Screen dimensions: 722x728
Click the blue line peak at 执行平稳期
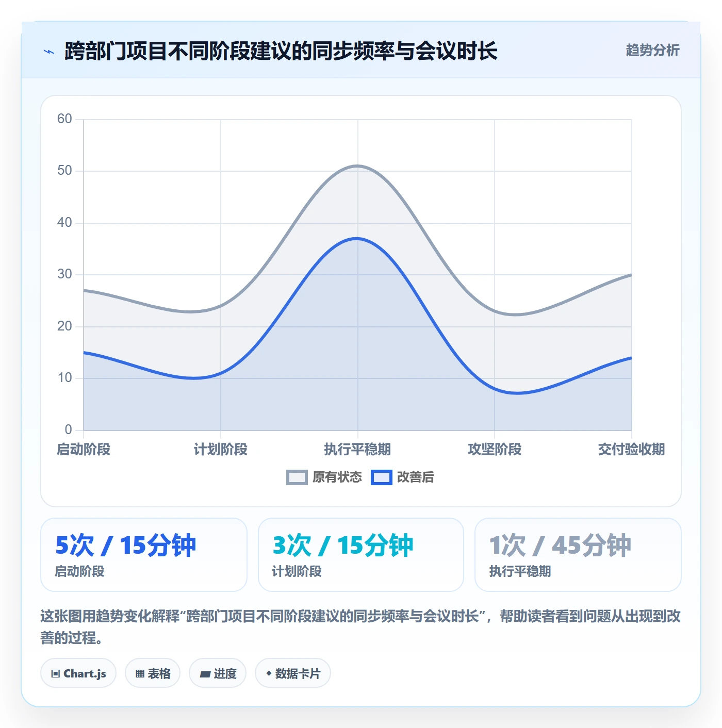click(357, 238)
